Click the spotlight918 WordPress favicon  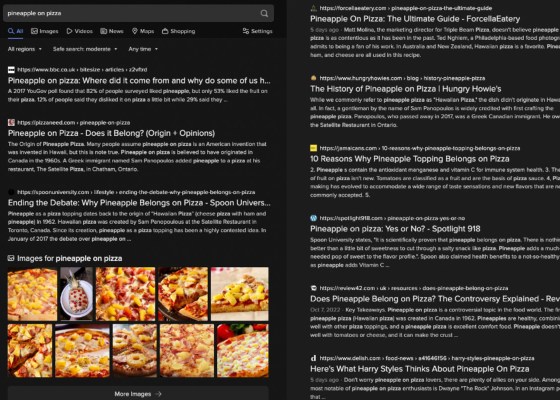pyautogui.click(x=314, y=218)
